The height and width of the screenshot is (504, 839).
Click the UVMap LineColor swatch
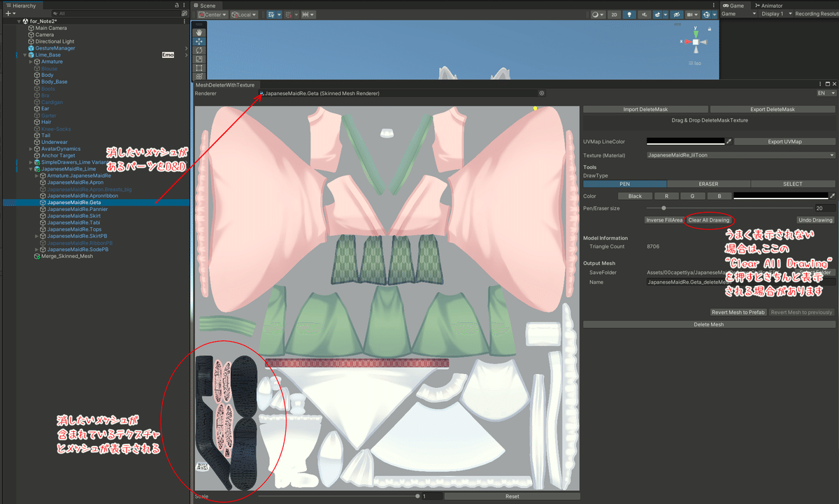coord(685,142)
